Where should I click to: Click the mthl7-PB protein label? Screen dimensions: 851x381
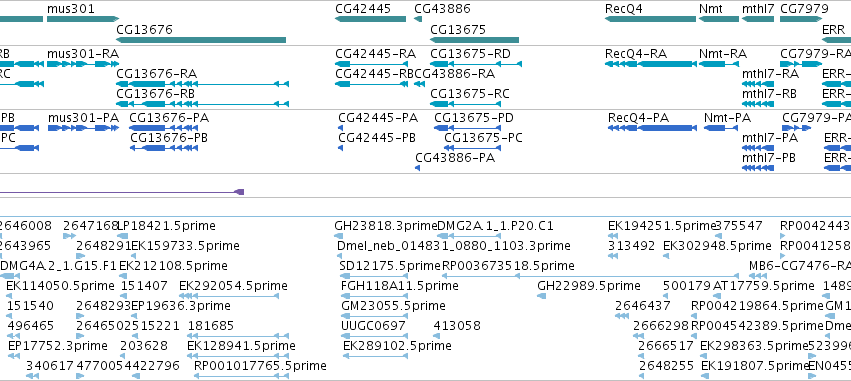click(x=769, y=158)
